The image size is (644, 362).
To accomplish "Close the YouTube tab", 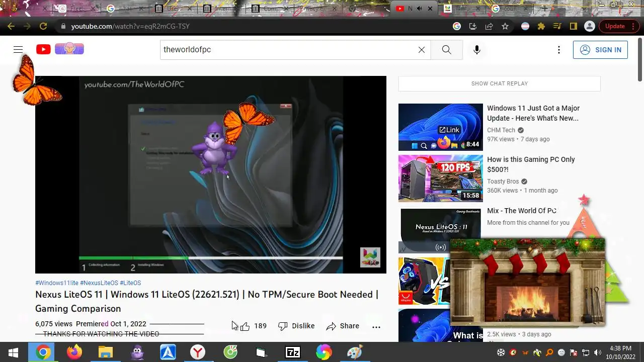I will coord(430,9).
